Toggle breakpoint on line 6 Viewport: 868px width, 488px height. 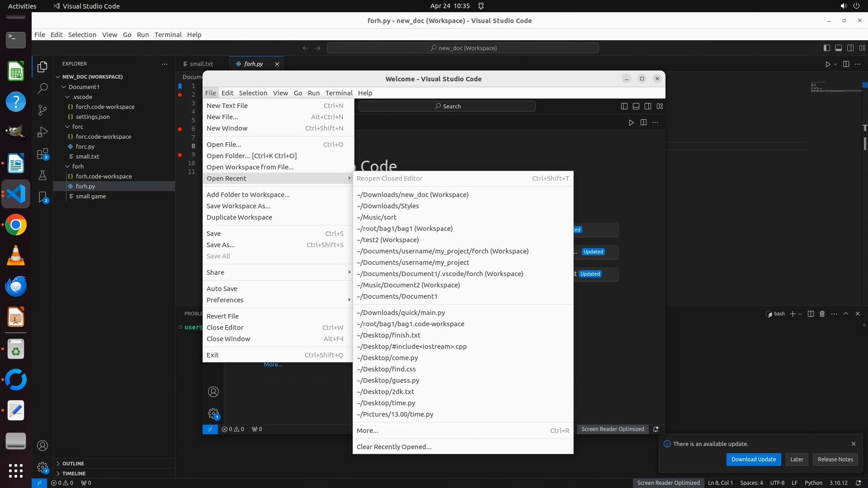180,129
